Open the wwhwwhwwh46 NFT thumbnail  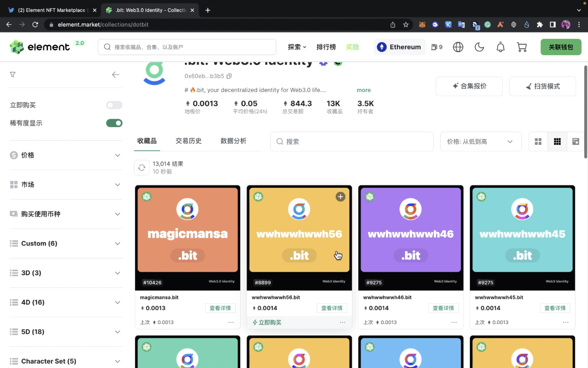[411, 238]
